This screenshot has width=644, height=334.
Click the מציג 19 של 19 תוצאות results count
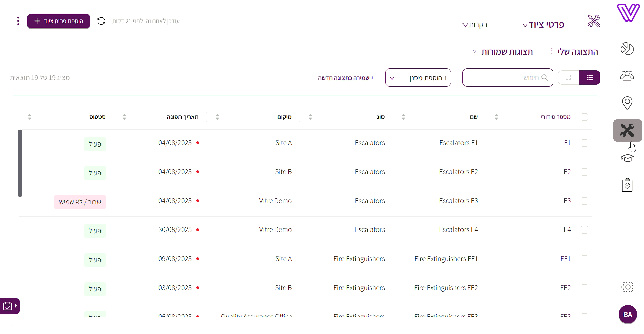tap(40, 78)
